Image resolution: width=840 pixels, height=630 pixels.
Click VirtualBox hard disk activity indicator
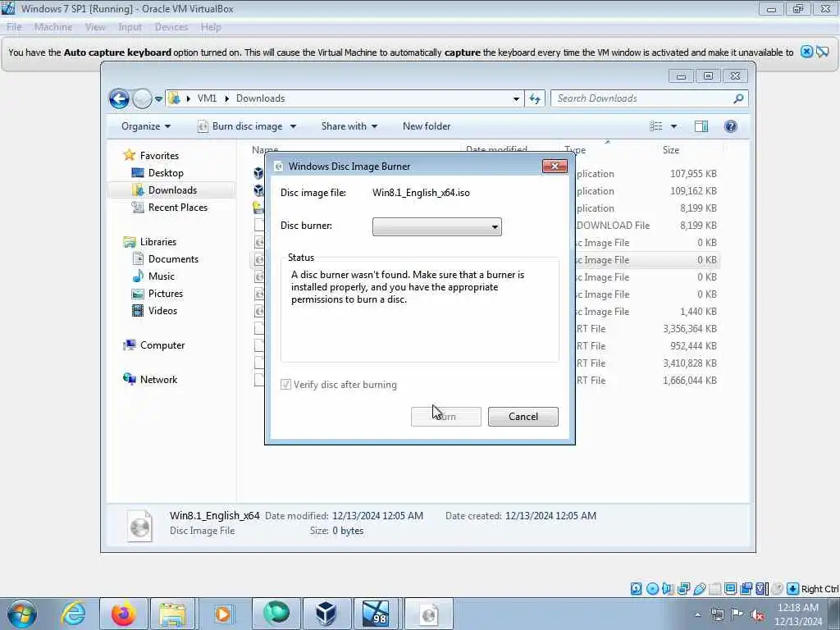636,589
